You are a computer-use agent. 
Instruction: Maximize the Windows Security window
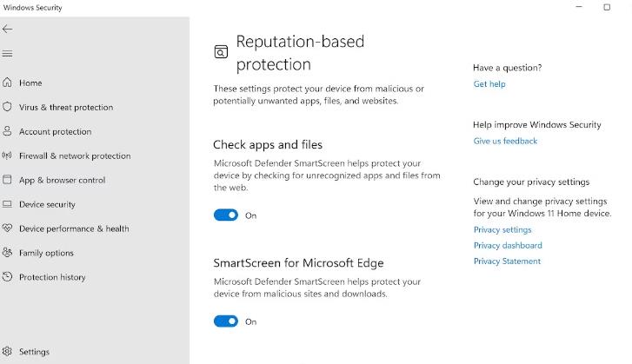point(607,7)
